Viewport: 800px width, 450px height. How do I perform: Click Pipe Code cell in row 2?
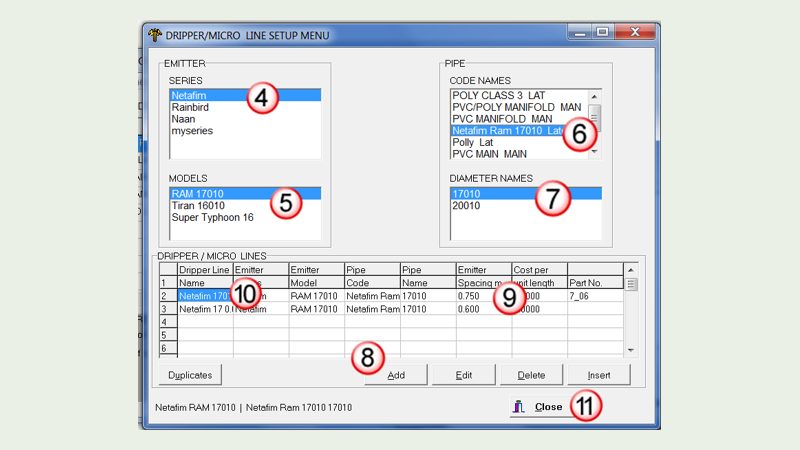(372, 296)
